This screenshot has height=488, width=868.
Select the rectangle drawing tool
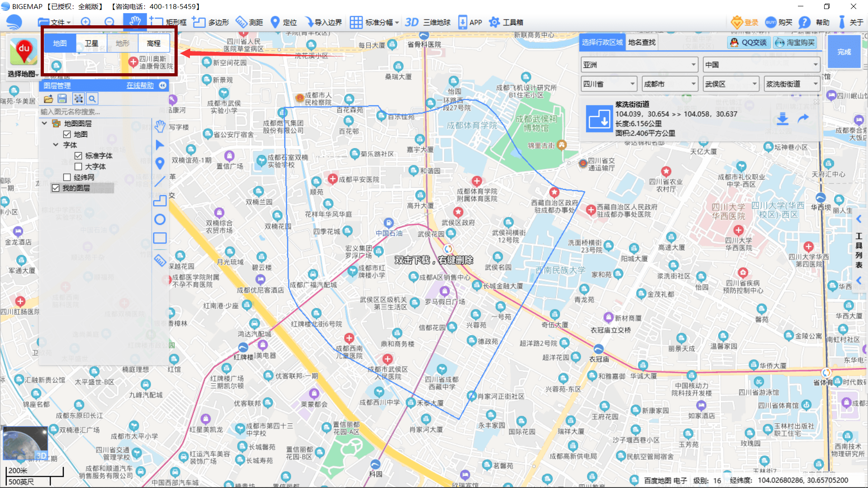tap(160, 238)
